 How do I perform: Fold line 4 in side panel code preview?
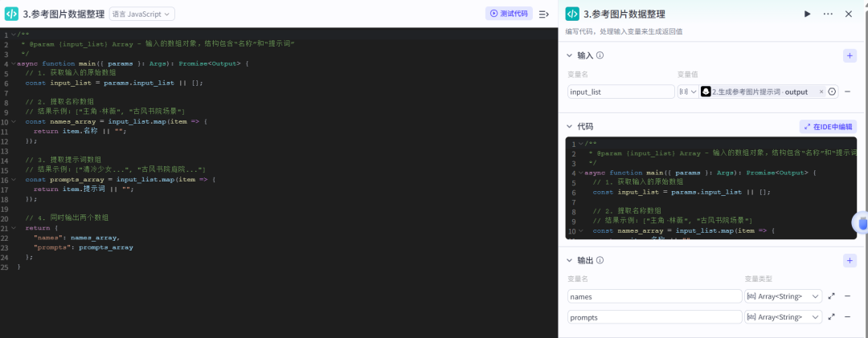[581, 173]
